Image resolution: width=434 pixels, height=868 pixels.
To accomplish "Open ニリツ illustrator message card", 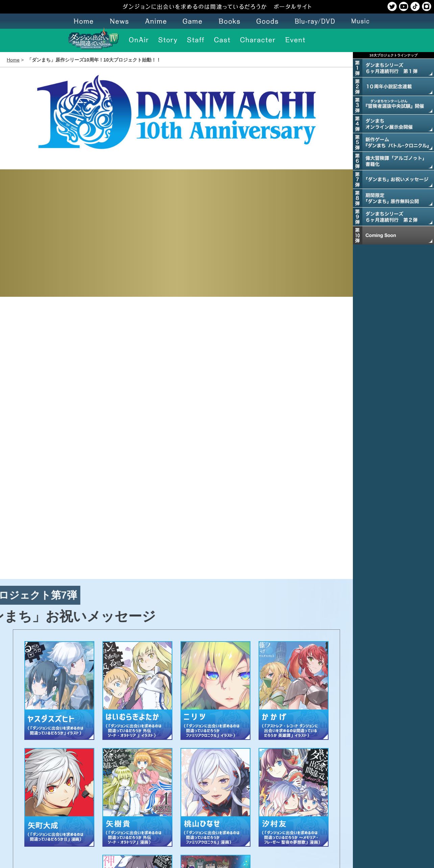I will [x=215, y=690].
